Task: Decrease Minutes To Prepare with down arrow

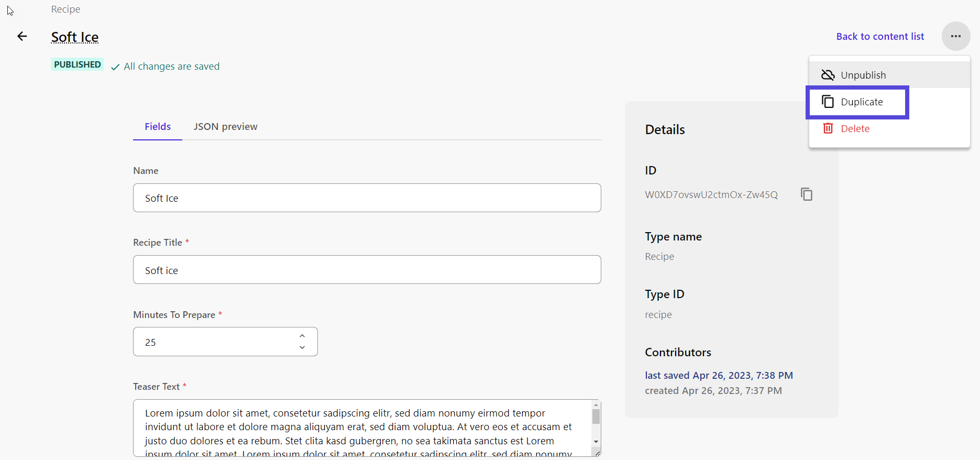Action: (x=302, y=347)
